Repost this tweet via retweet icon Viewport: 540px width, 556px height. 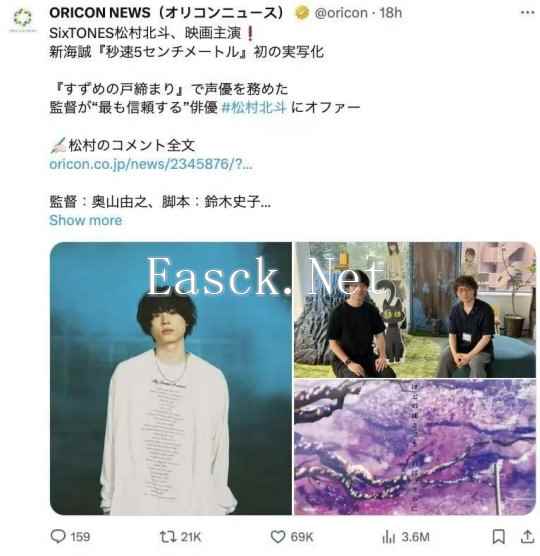(x=168, y=536)
